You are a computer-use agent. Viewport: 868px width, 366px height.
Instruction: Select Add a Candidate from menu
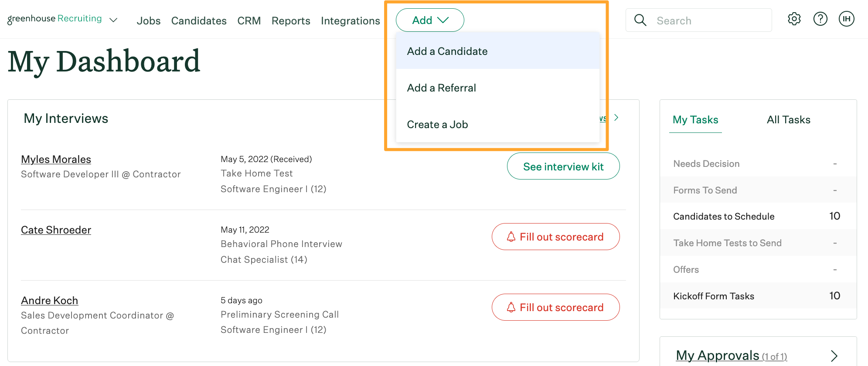[447, 51]
